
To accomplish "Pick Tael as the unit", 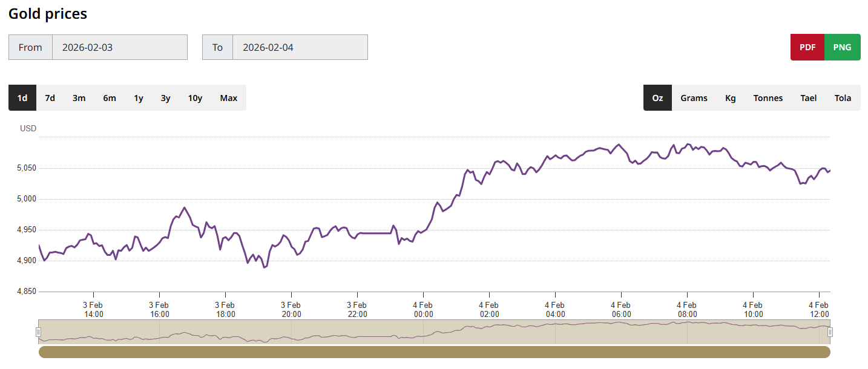I will click(x=808, y=98).
